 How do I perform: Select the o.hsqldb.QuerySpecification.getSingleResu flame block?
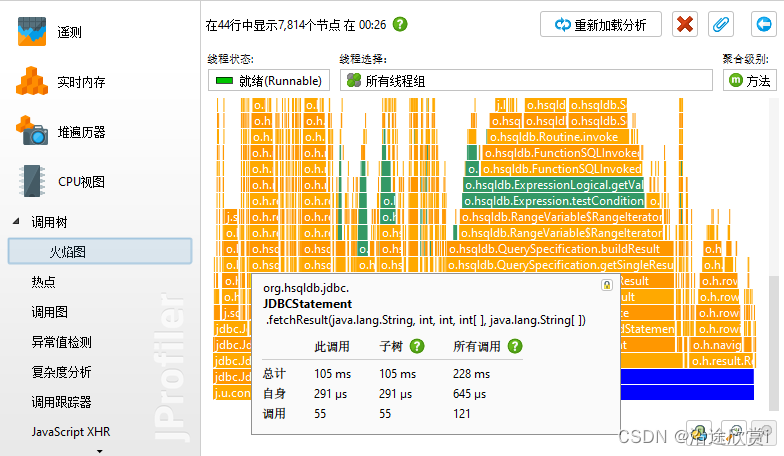point(560,265)
